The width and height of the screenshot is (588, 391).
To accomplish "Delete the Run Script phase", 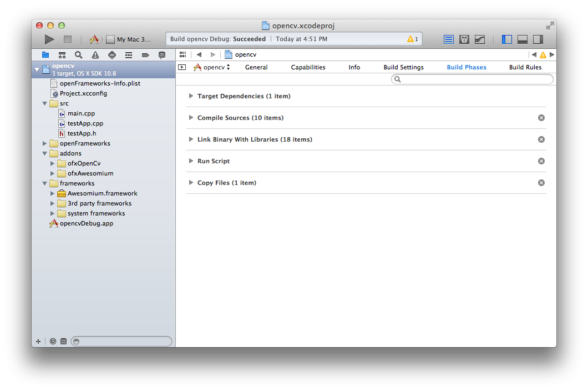I will pos(541,161).
